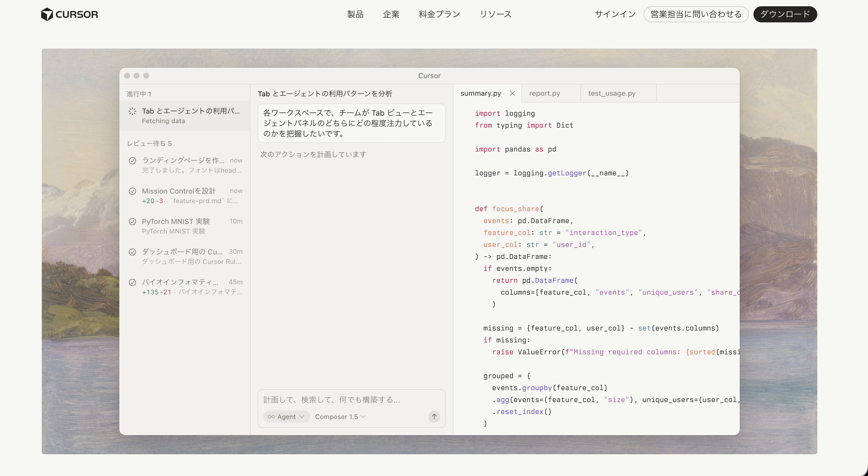Click the 営業担当に問い合わせる button
Image resolution: width=868 pixels, height=476 pixels.
[x=696, y=14]
